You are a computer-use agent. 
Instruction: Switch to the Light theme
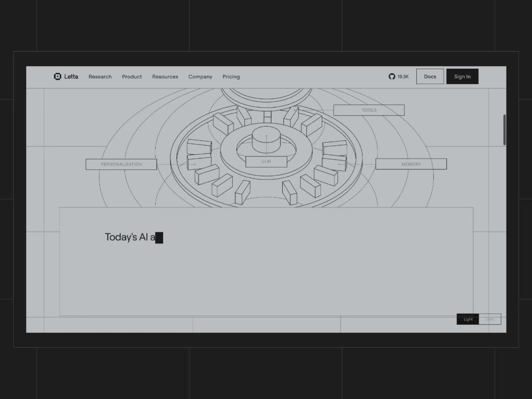coord(468,319)
